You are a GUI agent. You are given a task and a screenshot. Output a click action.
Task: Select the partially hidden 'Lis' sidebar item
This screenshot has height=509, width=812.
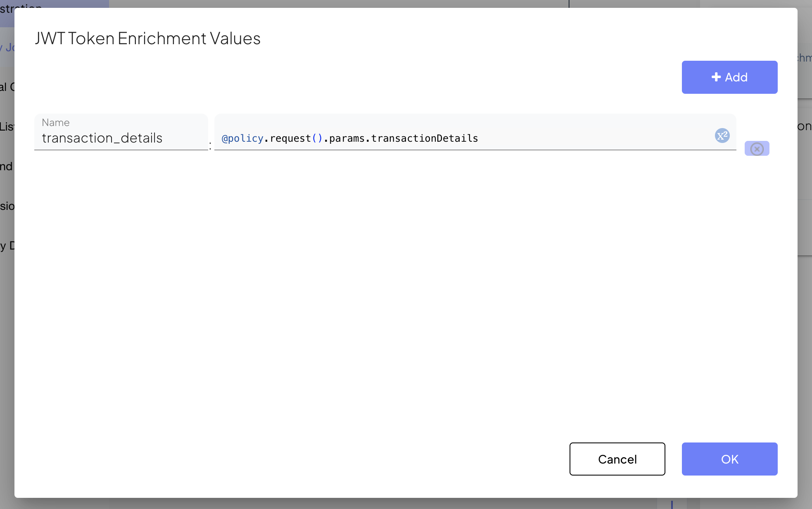coord(7,126)
